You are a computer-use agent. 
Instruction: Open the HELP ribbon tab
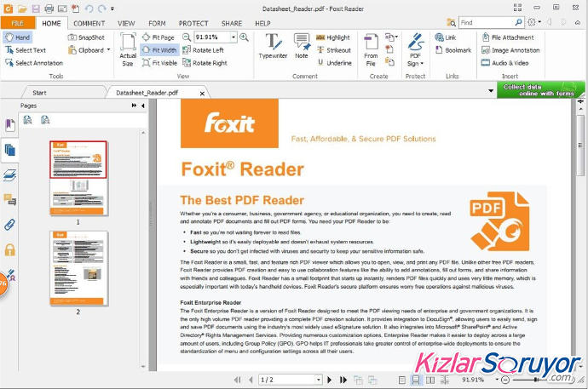262,23
